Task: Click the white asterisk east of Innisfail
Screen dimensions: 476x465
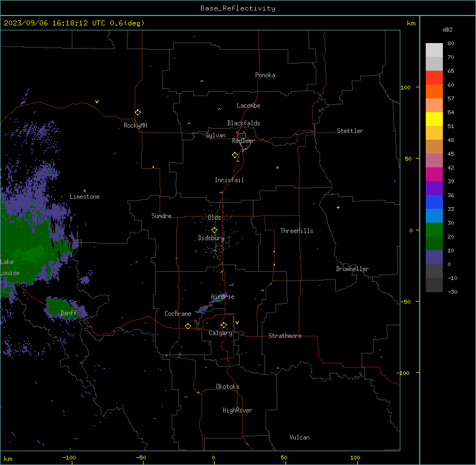Action: pos(277,167)
